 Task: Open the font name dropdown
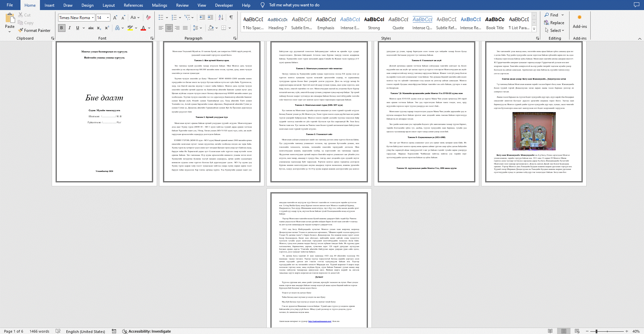pos(93,17)
